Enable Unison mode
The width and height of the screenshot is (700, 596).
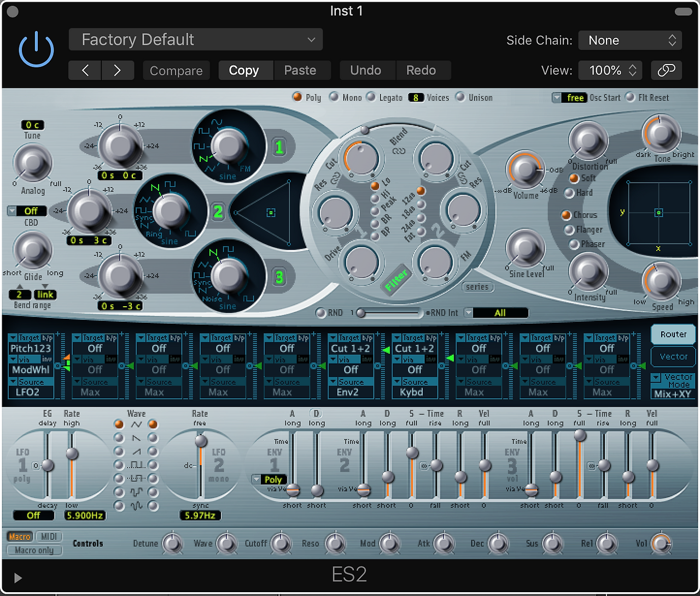pyautogui.click(x=460, y=97)
